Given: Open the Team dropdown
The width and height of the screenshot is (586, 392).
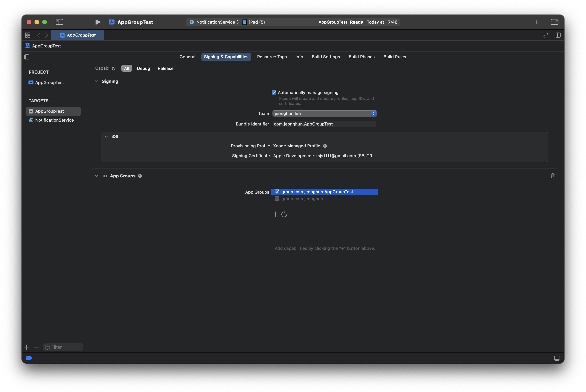Looking at the screenshot, I should (324, 113).
